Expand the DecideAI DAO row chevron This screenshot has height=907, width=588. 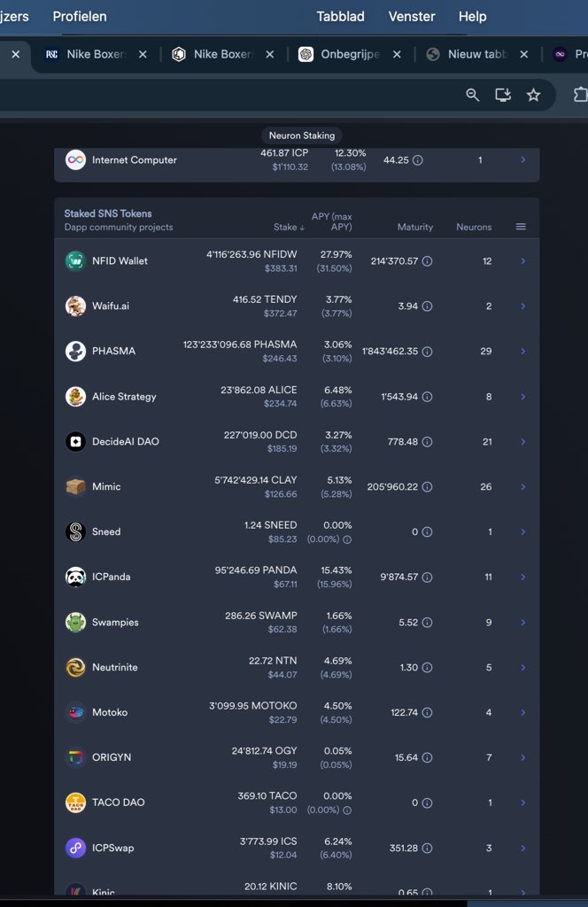(522, 442)
